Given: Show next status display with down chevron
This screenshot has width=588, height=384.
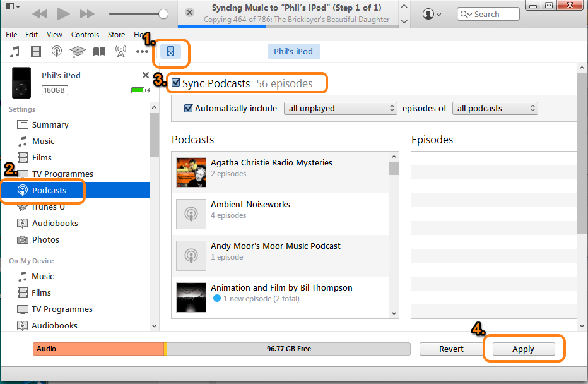Looking at the screenshot, I should point(404,21).
